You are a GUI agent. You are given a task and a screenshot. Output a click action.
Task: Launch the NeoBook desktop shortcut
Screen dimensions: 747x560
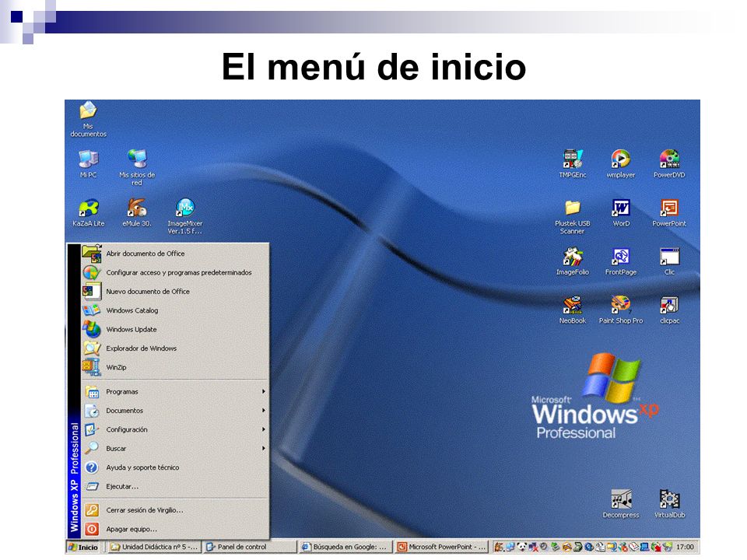572,310
